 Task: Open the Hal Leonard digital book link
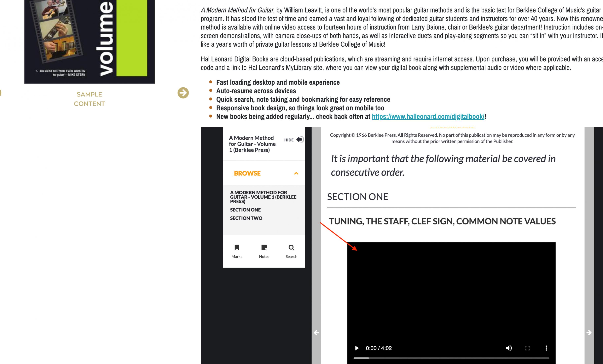[x=428, y=116]
